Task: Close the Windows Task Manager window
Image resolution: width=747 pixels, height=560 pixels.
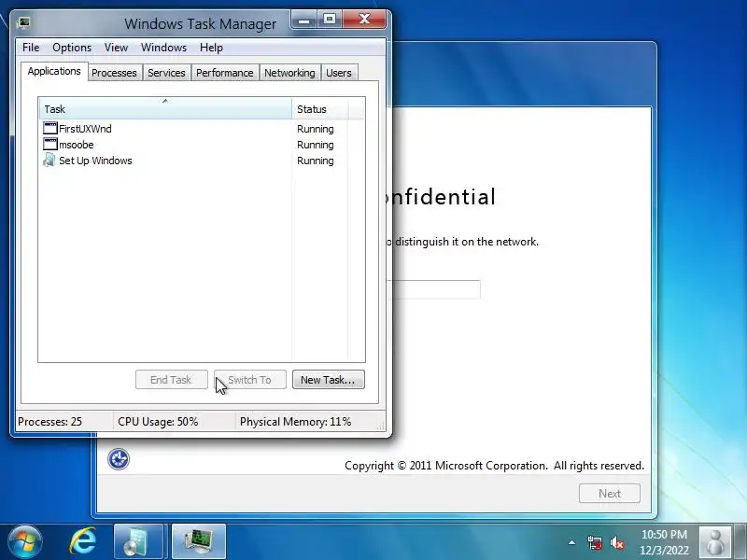Action: coord(364,20)
